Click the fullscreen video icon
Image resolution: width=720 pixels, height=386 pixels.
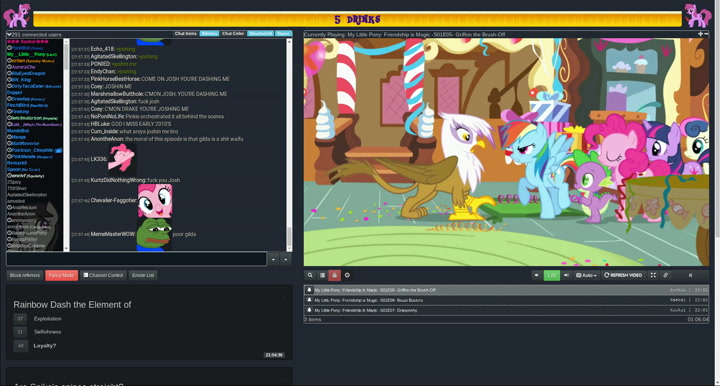pos(653,275)
